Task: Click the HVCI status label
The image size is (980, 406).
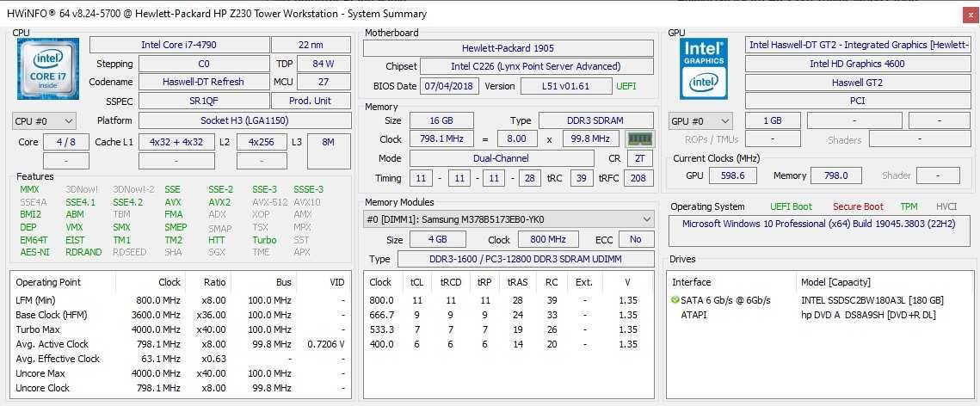Action: tap(946, 206)
